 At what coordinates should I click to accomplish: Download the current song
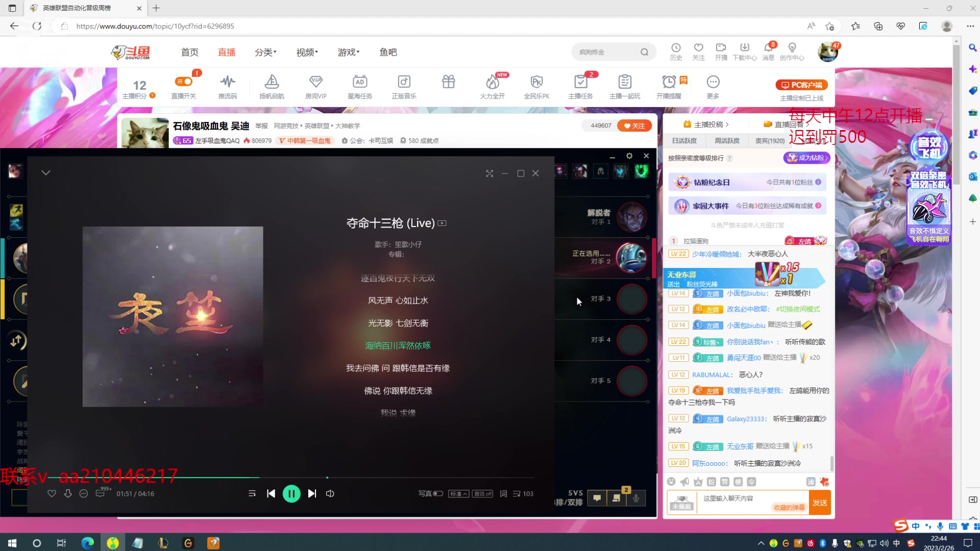[68, 493]
